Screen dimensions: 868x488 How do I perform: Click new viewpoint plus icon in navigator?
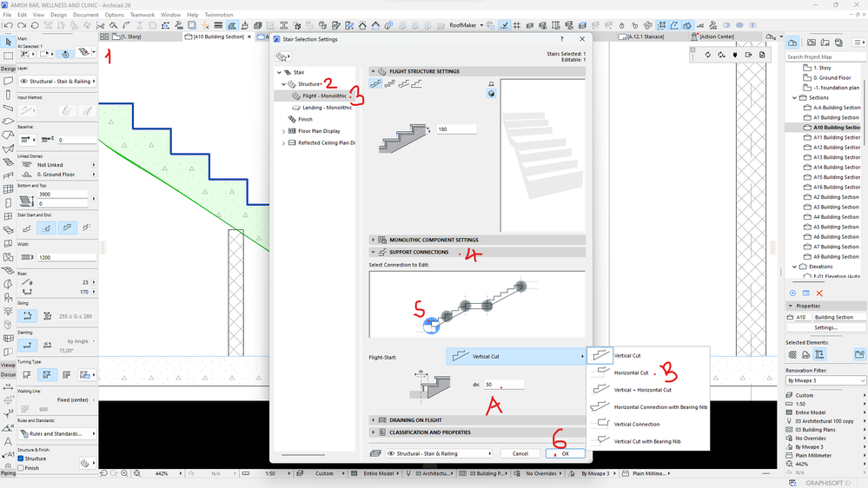tap(792, 293)
